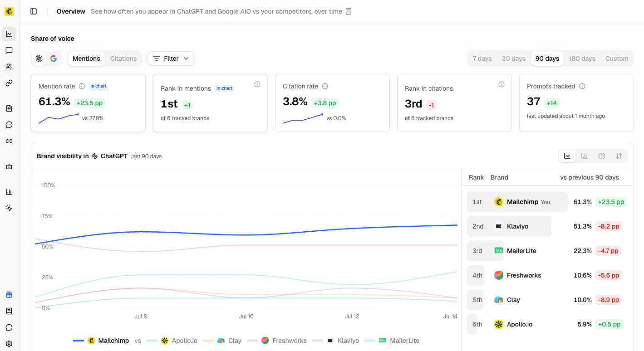Toggle Freshworks series in chart legend
Screen dimensions: 644x351
click(277, 341)
